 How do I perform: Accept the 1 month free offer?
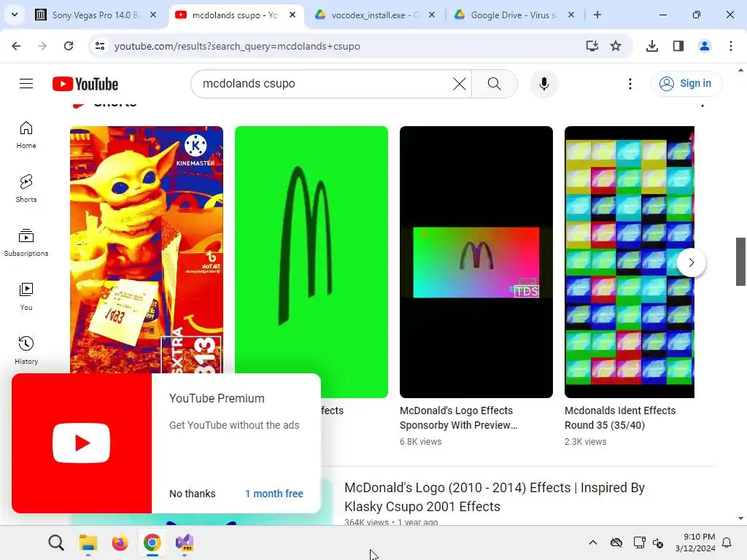274,494
